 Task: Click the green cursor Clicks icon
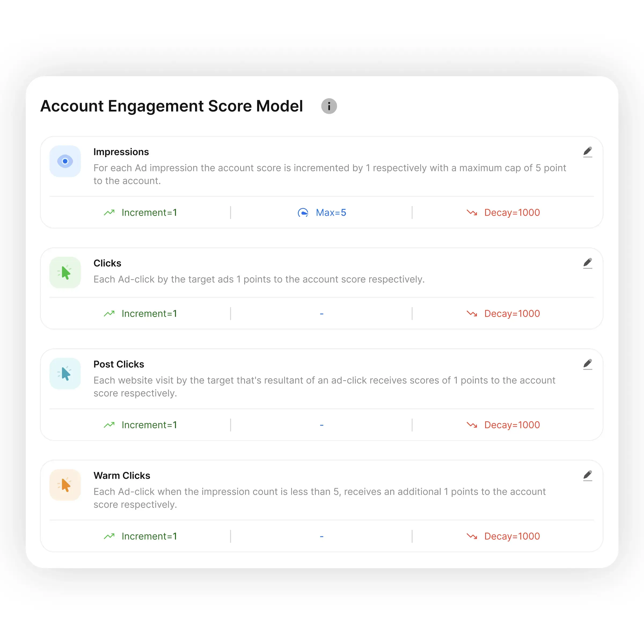pos(65,273)
